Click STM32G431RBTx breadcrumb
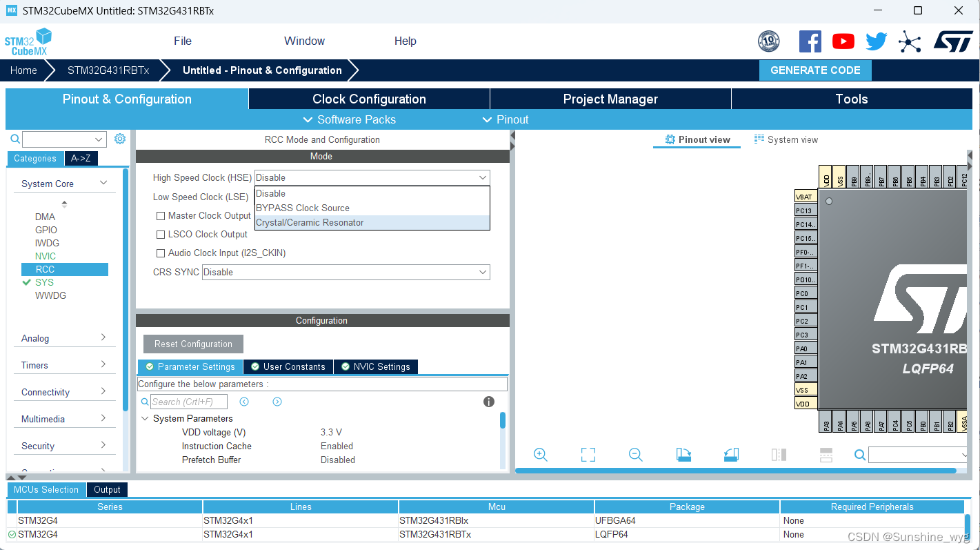The width and height of the screenshot is (980, 550). (x=108, y=70)
